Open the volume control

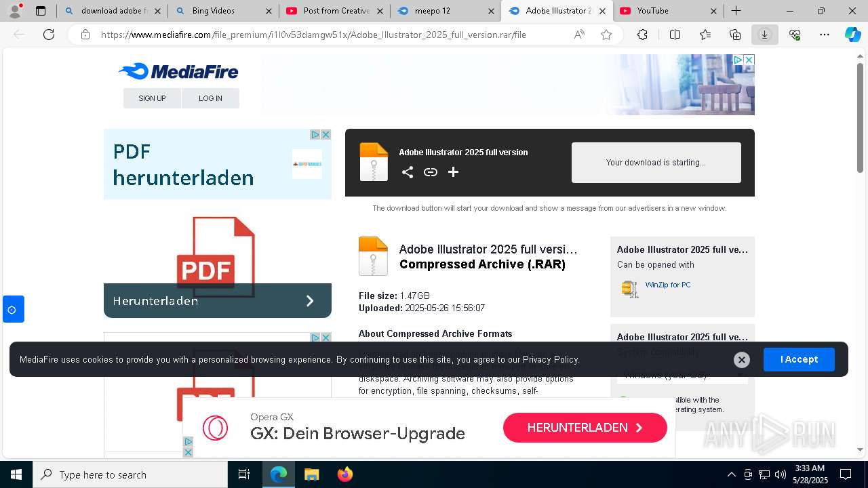pyautogui.click(x=781, y=474)
